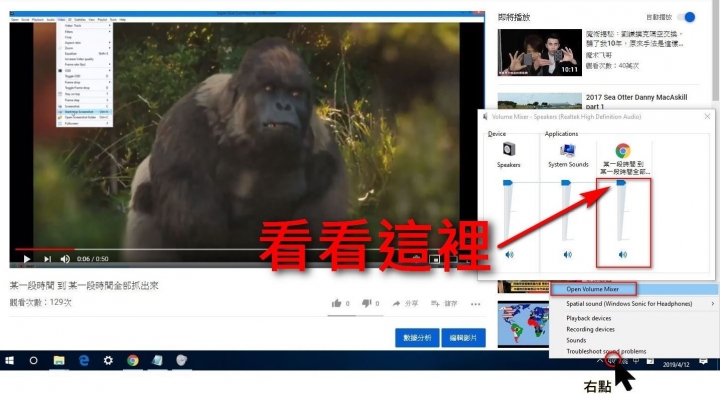Mute the YouTube player volume icon
The height and width of the screenshot is (394, 720).
point(65,259)
